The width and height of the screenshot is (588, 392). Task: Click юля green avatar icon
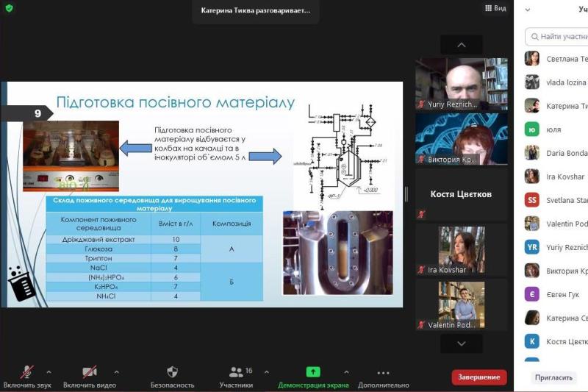[x=531, y=129]
